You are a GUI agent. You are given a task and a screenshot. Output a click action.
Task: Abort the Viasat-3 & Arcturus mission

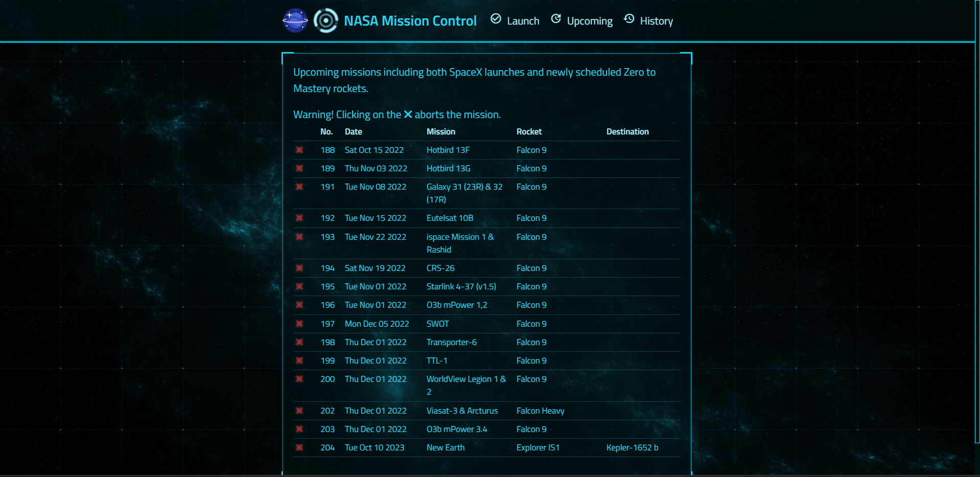click(299, 411)
